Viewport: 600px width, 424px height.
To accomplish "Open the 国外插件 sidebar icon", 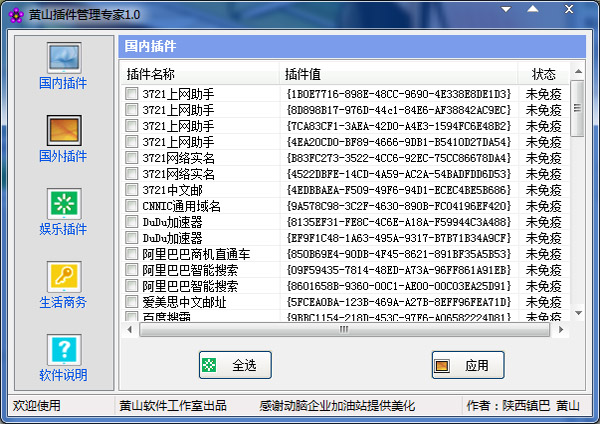I will point(64,131).
